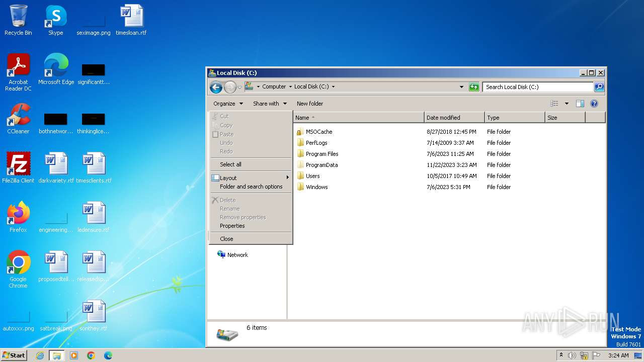Click Computer in the address breadcrumb
Viewport: 644px width, 362px height.
(274, 87)
